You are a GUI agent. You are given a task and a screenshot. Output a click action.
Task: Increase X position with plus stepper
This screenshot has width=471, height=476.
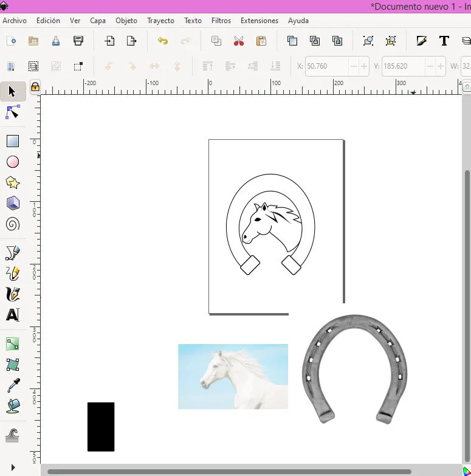coord(364,66)
